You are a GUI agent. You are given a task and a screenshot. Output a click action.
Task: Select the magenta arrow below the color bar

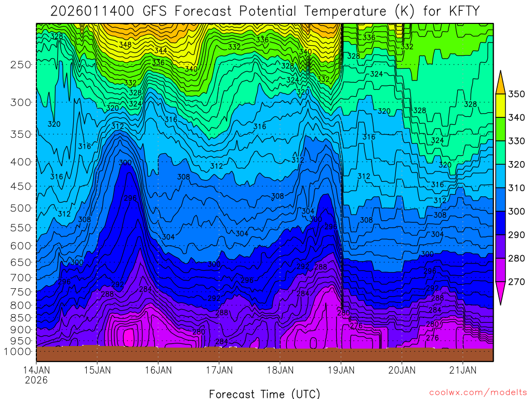tap(500, 292)
